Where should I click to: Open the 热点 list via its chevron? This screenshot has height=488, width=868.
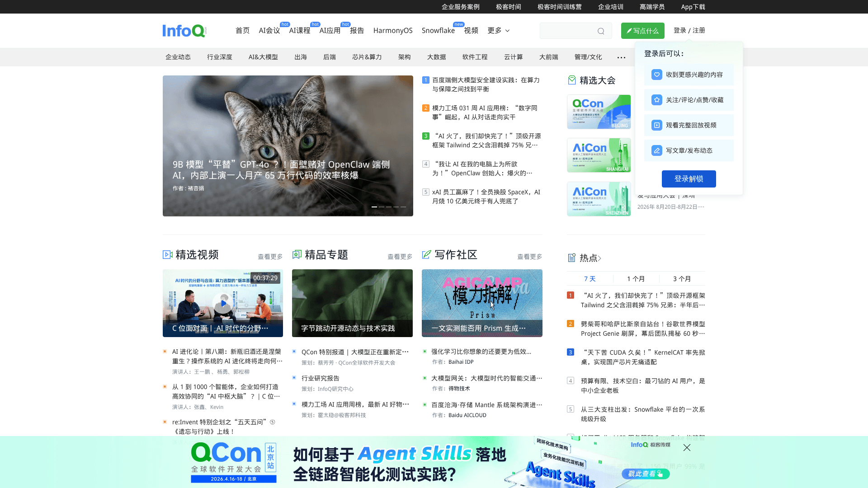click(600, 258)
